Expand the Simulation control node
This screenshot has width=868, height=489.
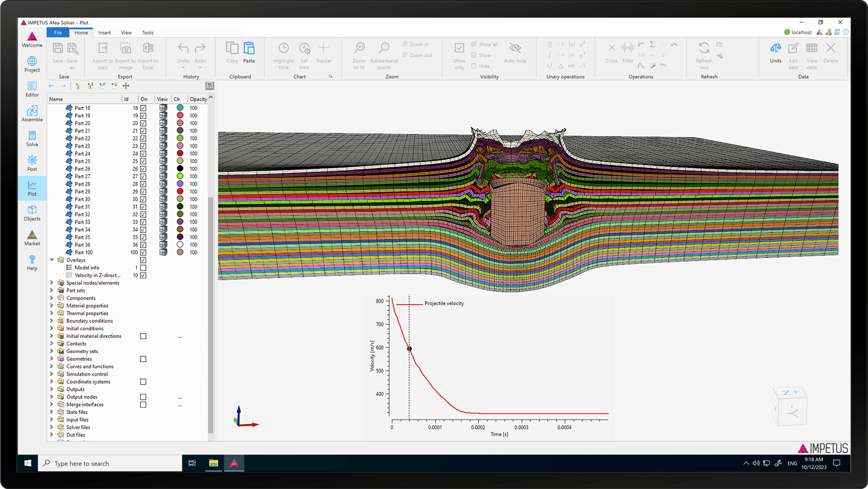[52, 374]
